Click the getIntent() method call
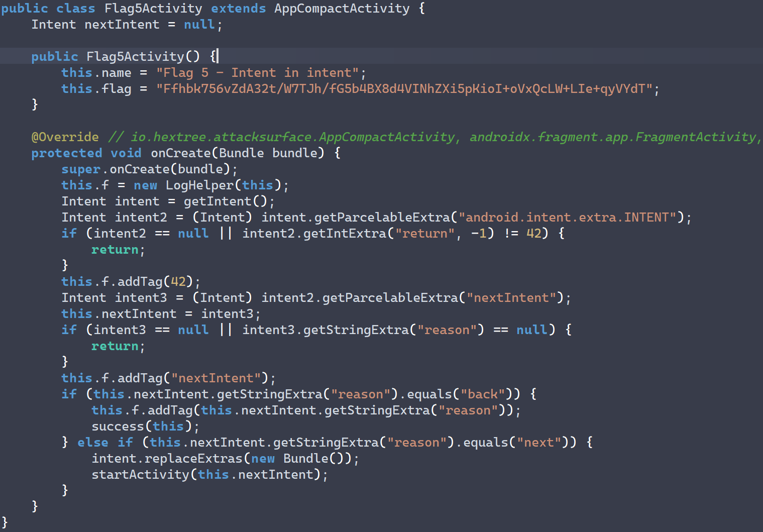763x532 pixels. click(225, 201)
